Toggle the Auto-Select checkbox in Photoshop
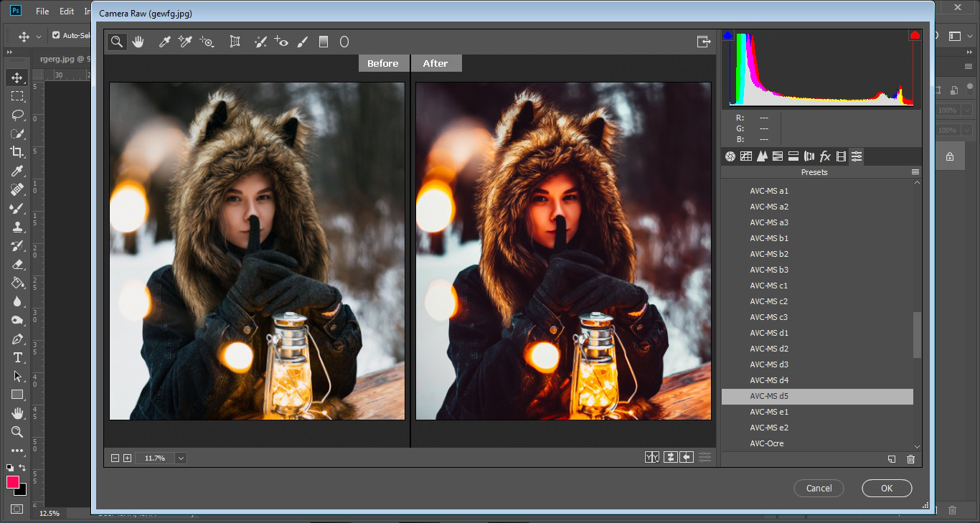 [56, 35]
